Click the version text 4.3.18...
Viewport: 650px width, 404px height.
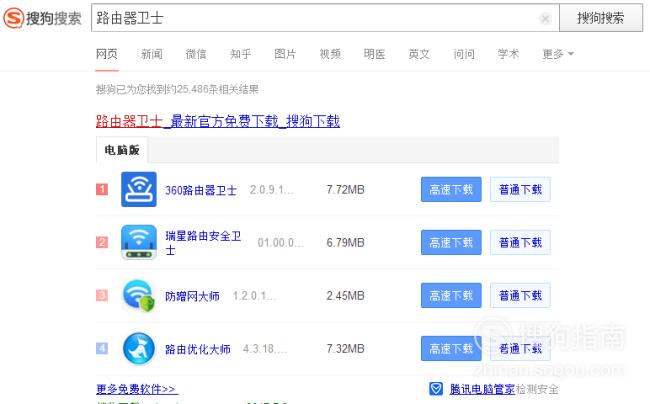click(264, 349)
